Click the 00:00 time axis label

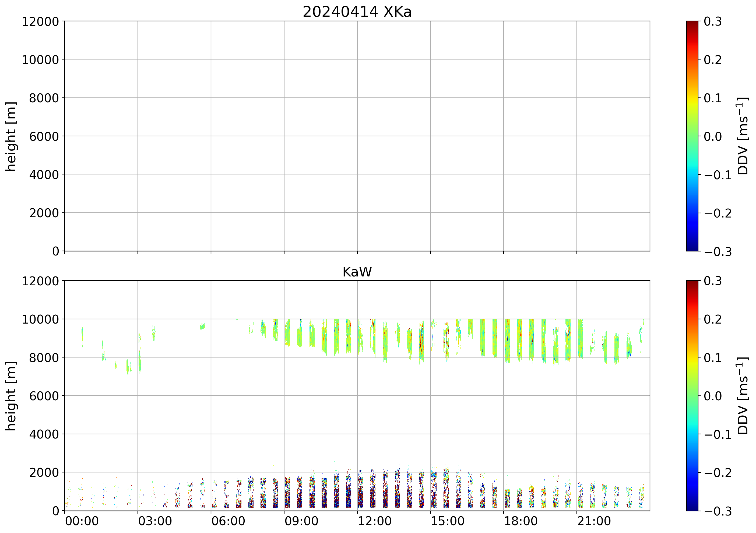pyautogui.click(x=82, y=521)
